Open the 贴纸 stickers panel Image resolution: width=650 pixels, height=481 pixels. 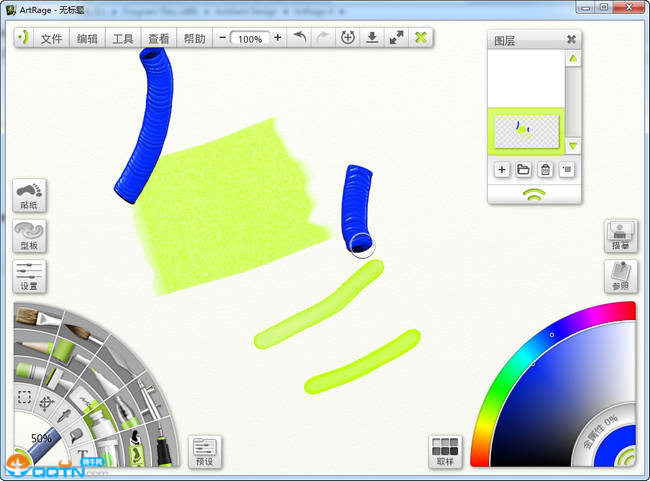29,195
